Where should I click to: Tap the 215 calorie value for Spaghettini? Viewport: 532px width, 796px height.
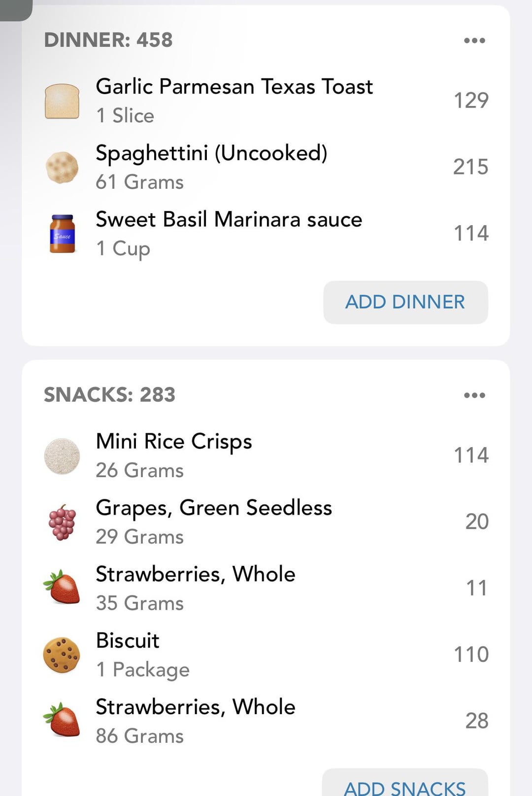471,167
